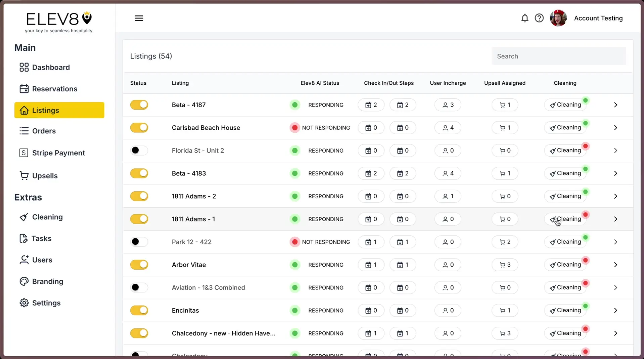
Task: Select the Cleaning broom icon under Extras
Action: (x=24, y=217)
